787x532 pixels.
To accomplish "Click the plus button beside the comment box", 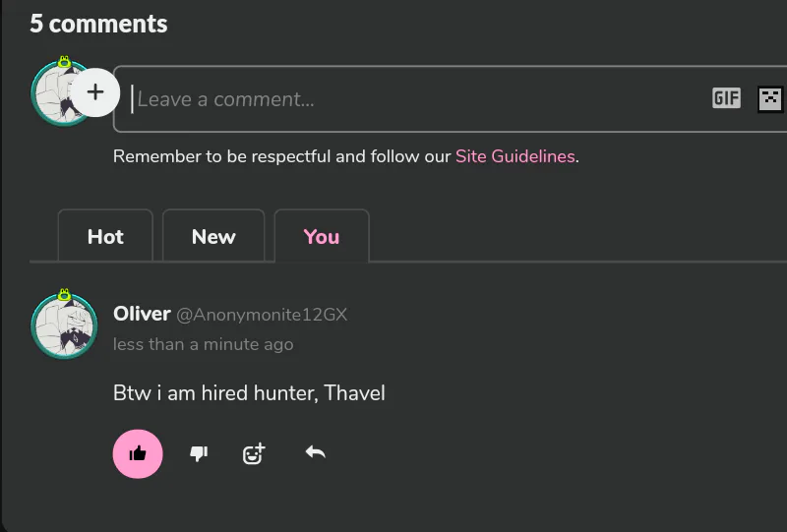I will [x=95, y=92].
